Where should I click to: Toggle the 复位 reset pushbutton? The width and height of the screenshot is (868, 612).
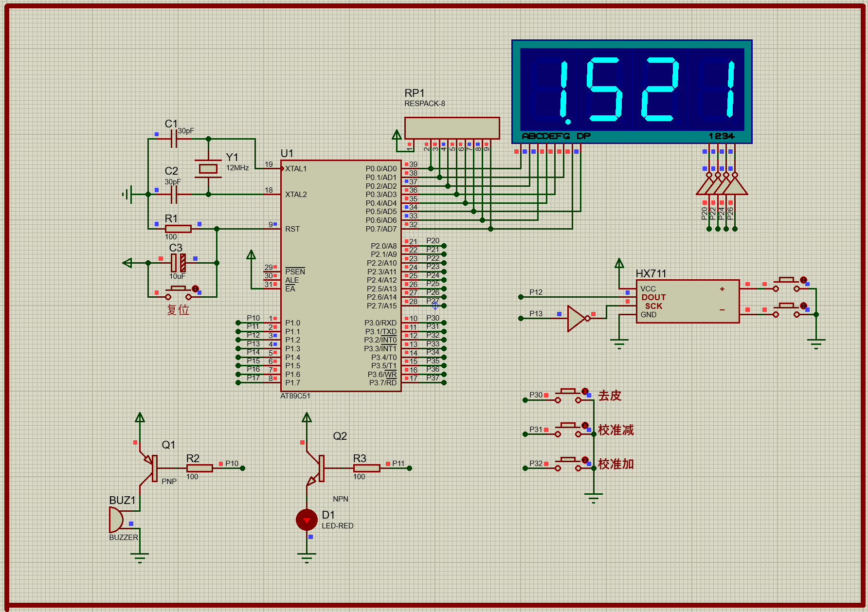tap(178, 293)
